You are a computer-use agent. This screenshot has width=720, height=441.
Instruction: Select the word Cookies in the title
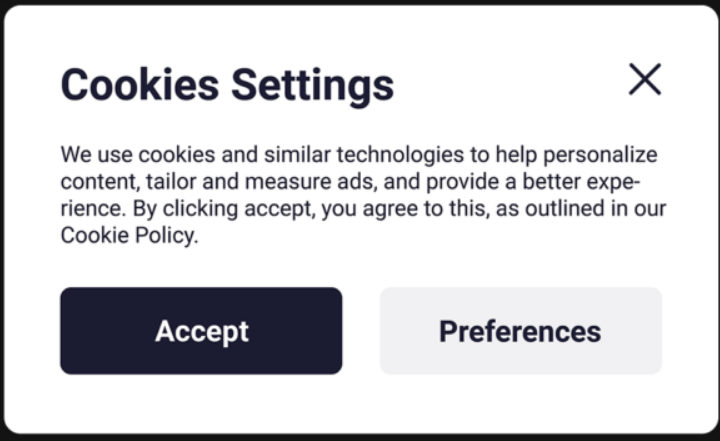pyautogui.click(x=141, y=85)
